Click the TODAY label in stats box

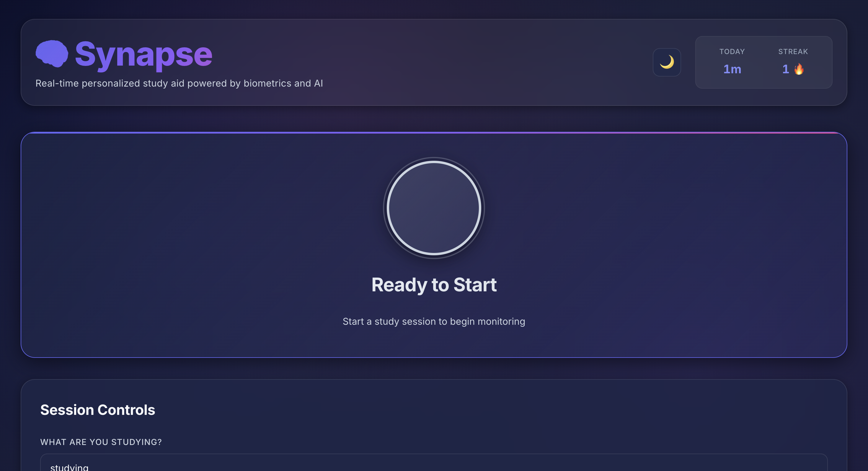(x=732, y=52)
